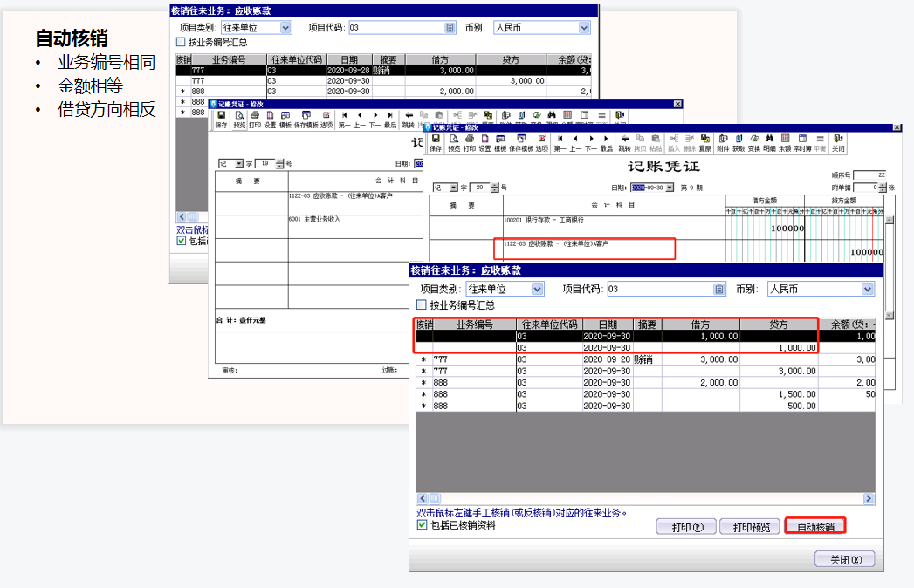Click 打印 button in front 核销 dialog
This screenshot has width=914, height=588.
[x=687, y=527]
